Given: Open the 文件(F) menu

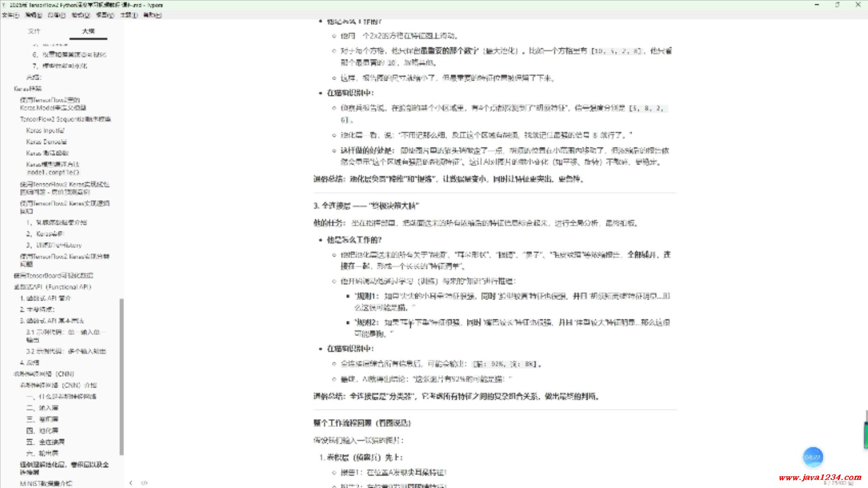Looking at the screenshot, I should [x=10, y=15].
